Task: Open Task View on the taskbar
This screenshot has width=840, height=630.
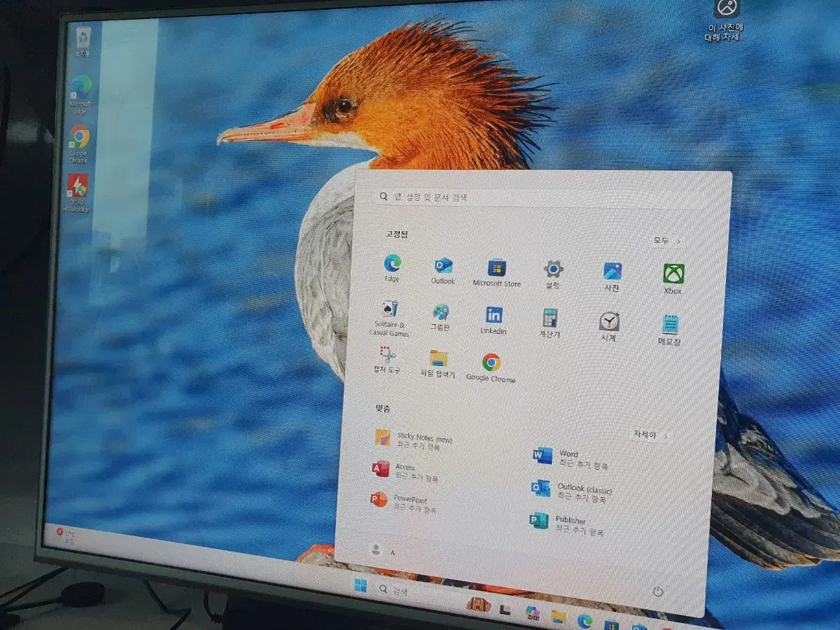Action: [x=505, y=610]
